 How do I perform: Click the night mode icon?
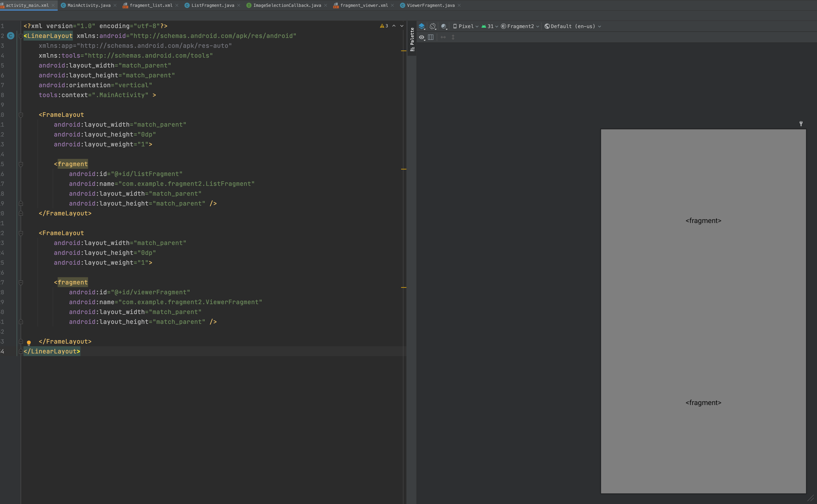(x=444, y=26)
